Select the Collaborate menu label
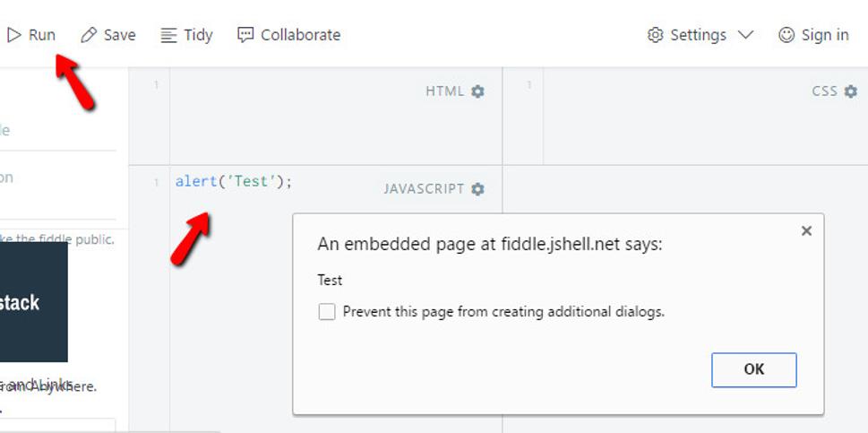 [x=301, y=35]
